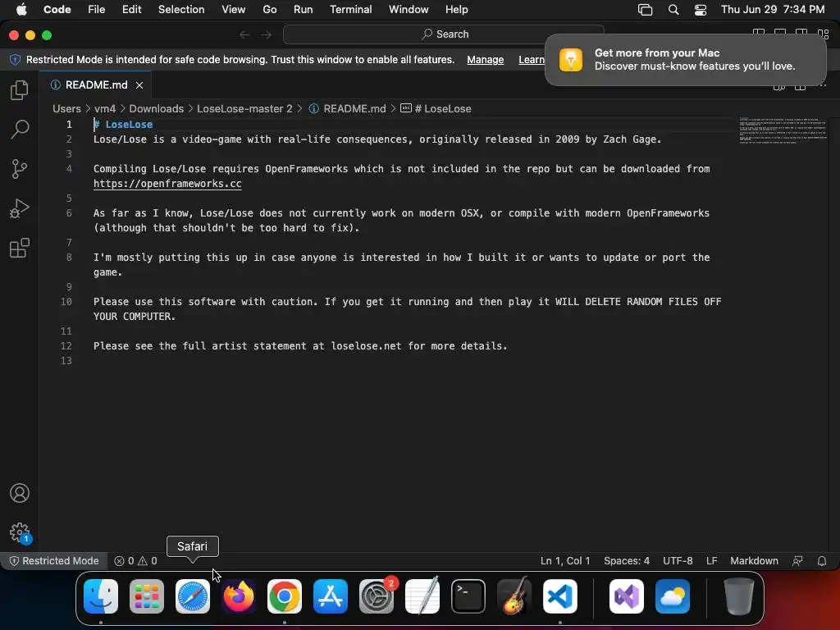
Task: Open the Explorer view in activity bar
Action: [20, 90]
